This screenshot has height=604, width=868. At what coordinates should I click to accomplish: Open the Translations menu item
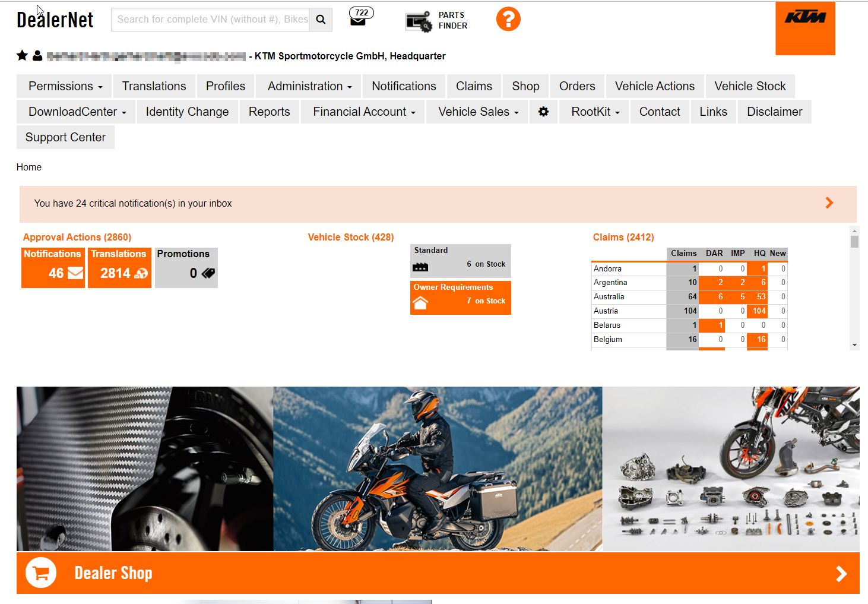click(x=154, y=86)
